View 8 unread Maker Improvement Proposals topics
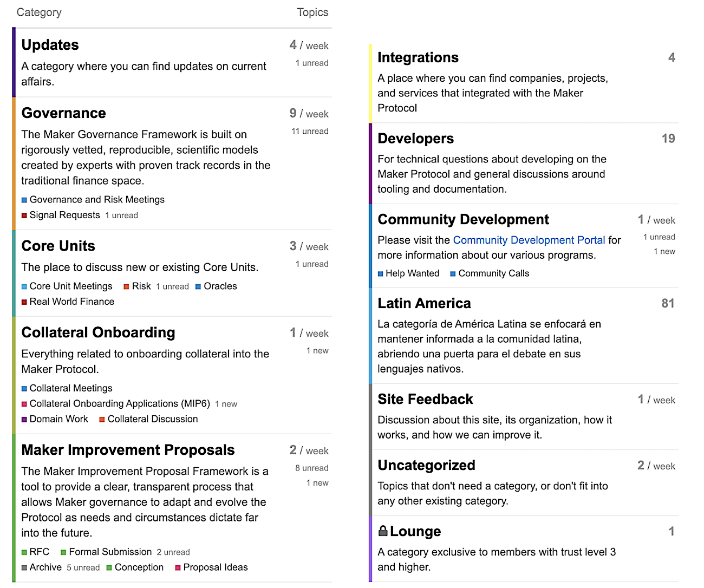Image resolution: width=704 pixels, height=588 pixels. tap(311, 468)
